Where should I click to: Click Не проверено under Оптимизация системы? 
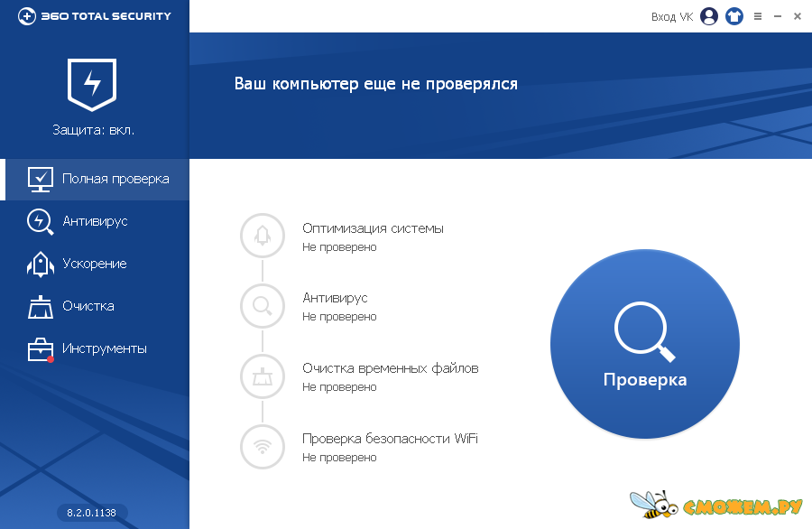coord(339,247)
